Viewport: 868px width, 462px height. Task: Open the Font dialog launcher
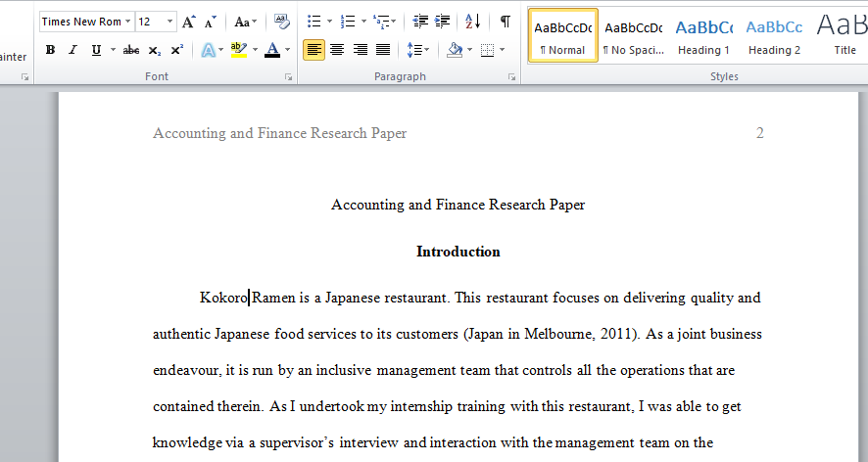[x=288, y=77]
